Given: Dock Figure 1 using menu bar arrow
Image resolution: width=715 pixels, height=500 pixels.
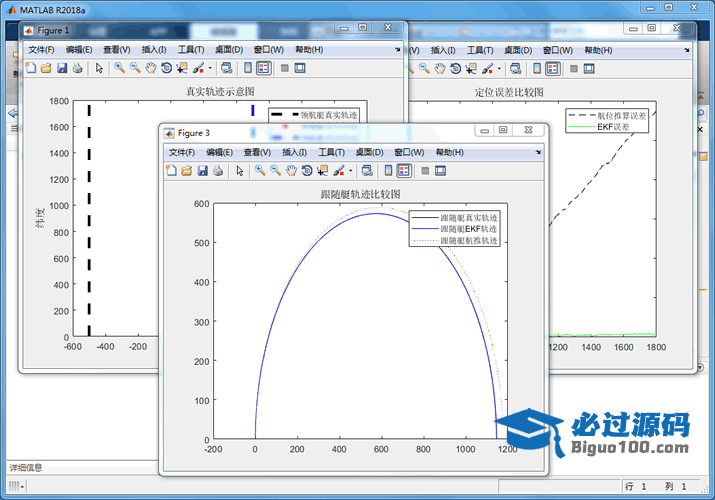Looking at the screenshot, I should point(398,49).
